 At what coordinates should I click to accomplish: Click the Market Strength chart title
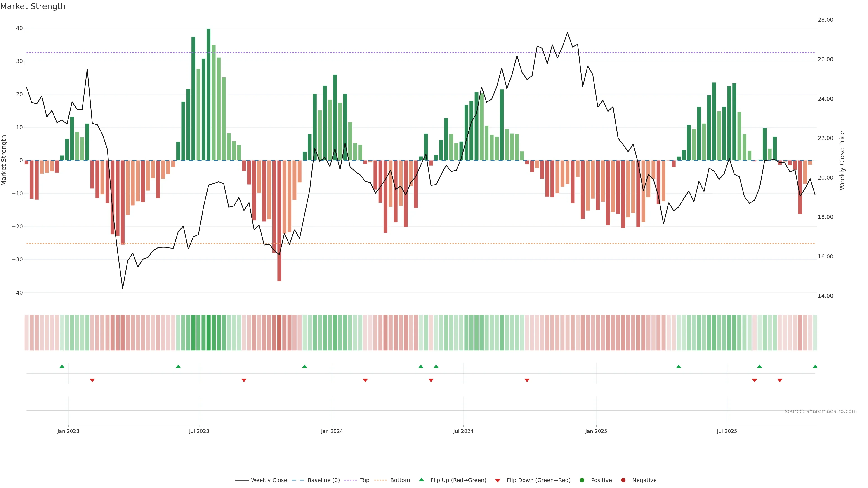[x=33, y=6]
